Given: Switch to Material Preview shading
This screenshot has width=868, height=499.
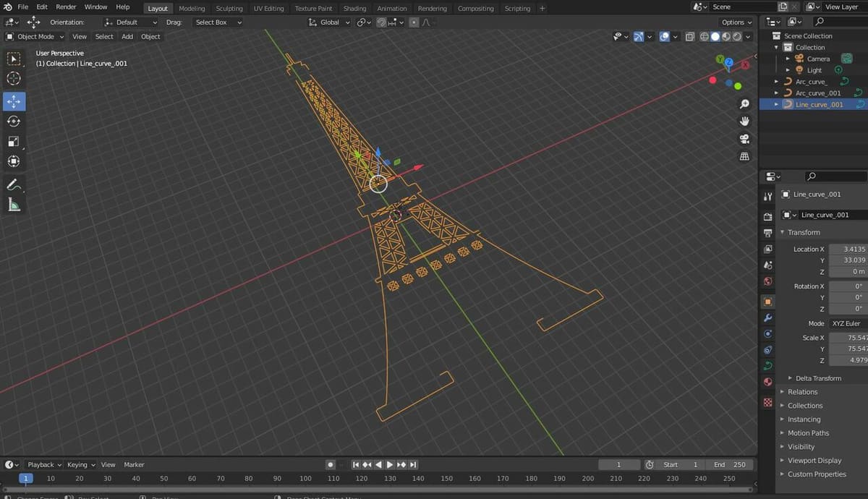Looking at the screenshot, I should click(726, 37).
